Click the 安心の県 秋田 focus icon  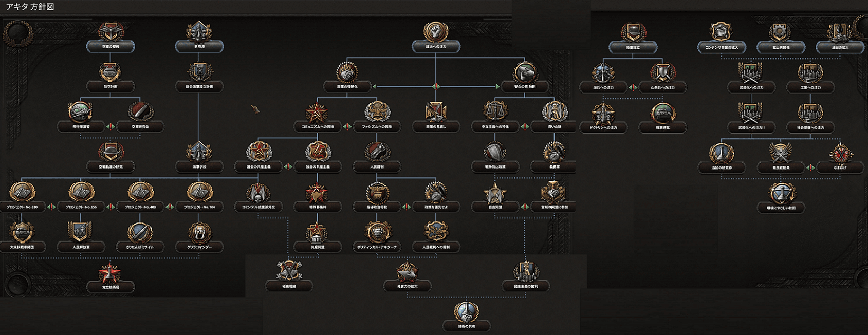coord(525,73)
